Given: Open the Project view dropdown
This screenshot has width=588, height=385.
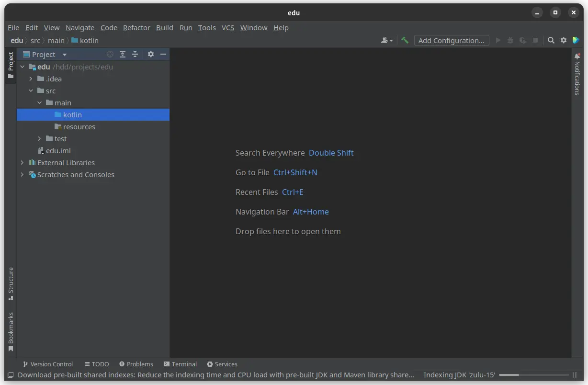Looking at the screenshot, I should 65,55.
